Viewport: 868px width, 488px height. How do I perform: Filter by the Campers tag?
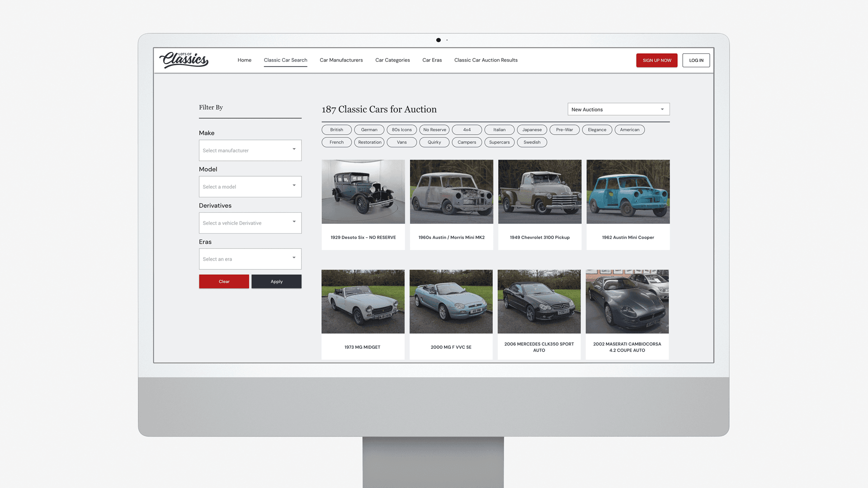[467, 142]
